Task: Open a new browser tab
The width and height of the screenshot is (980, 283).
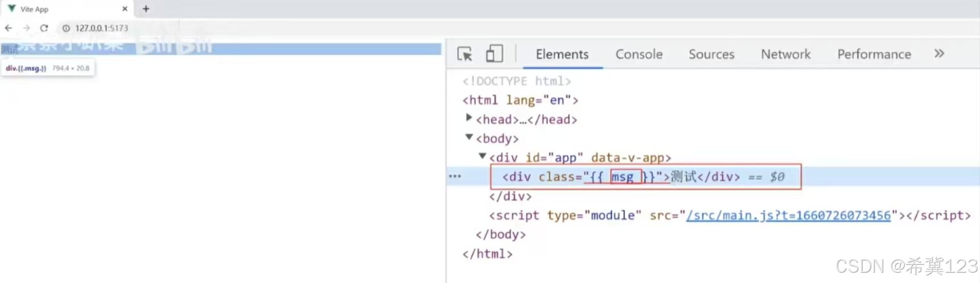Action: click(146, 9)
